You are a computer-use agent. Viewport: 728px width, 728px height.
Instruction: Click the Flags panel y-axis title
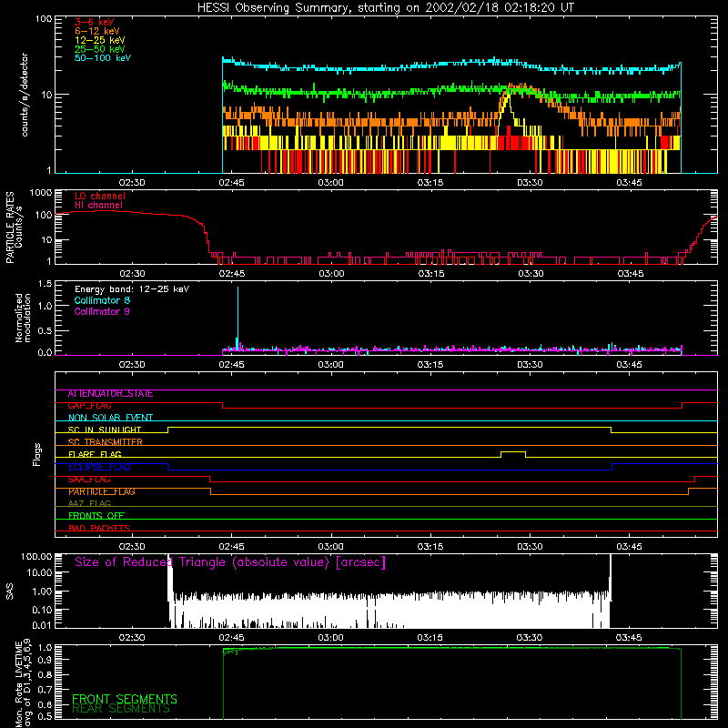[x=37, y=454]
